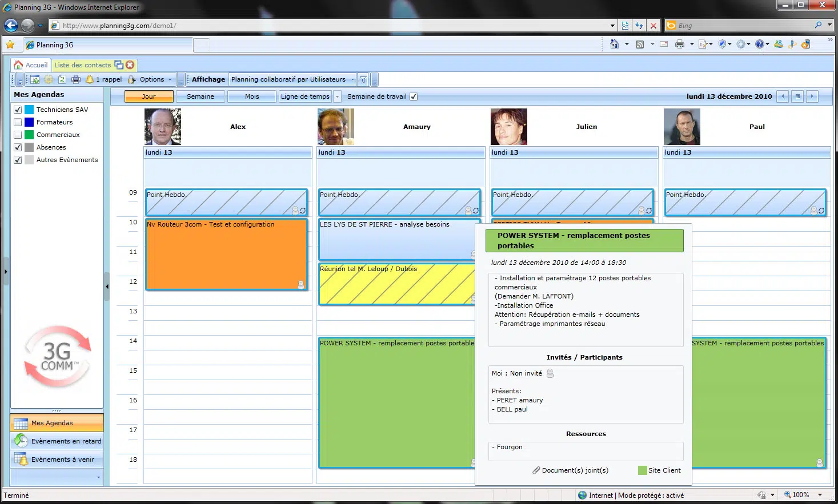This screenshot has width=838, height=504.
Task: Expand the Ligne de temps dropdown arrow
Action: (x=337, y=97)
